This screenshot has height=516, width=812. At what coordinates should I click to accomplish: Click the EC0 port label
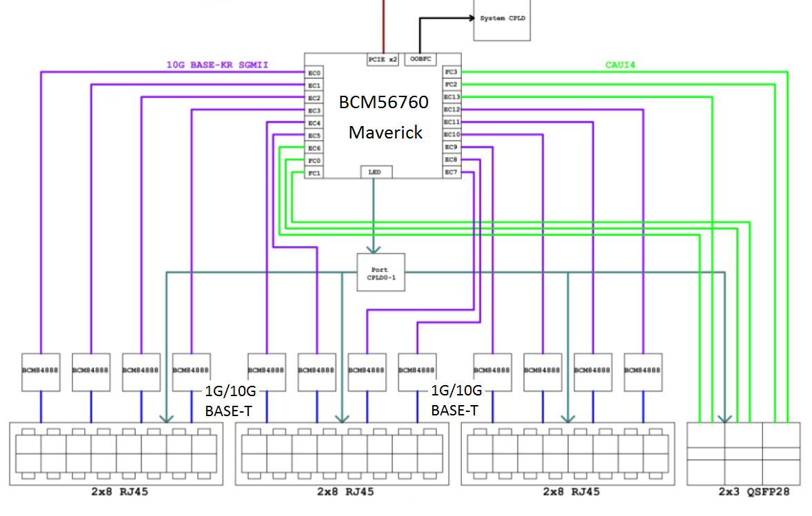314,73
